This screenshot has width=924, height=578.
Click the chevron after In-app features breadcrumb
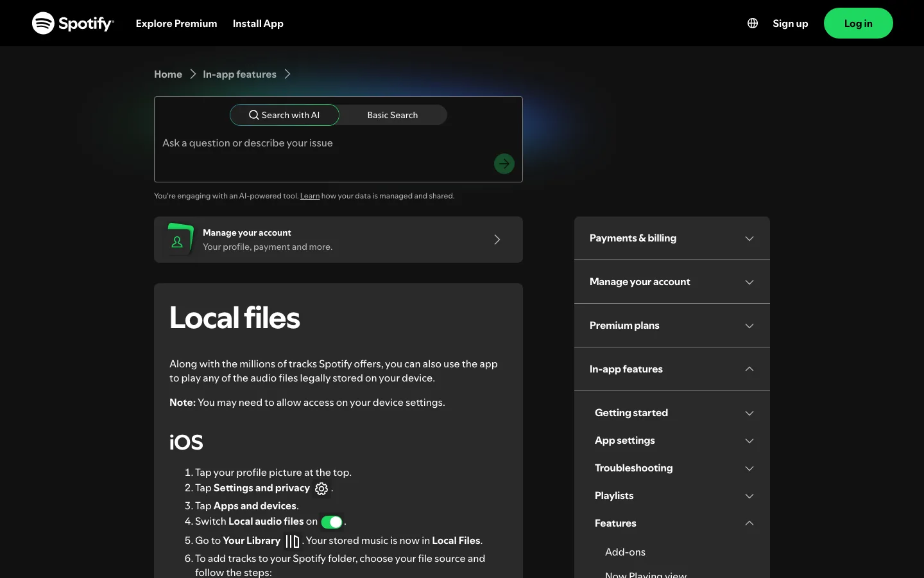(287, 74)
